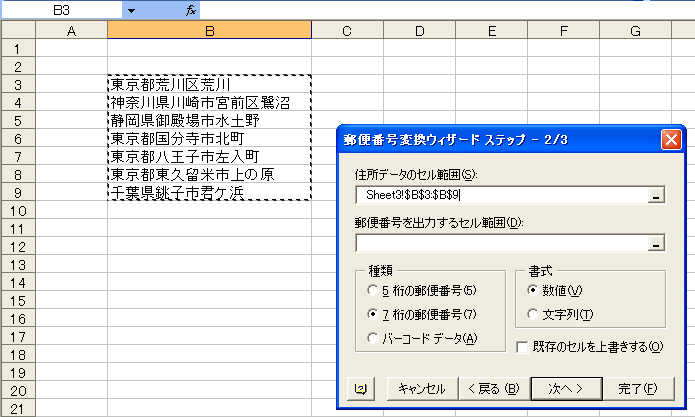Select the 5-digit postal code radio option
The width and height of the screenshot is (695, 417).
point(373,291)
